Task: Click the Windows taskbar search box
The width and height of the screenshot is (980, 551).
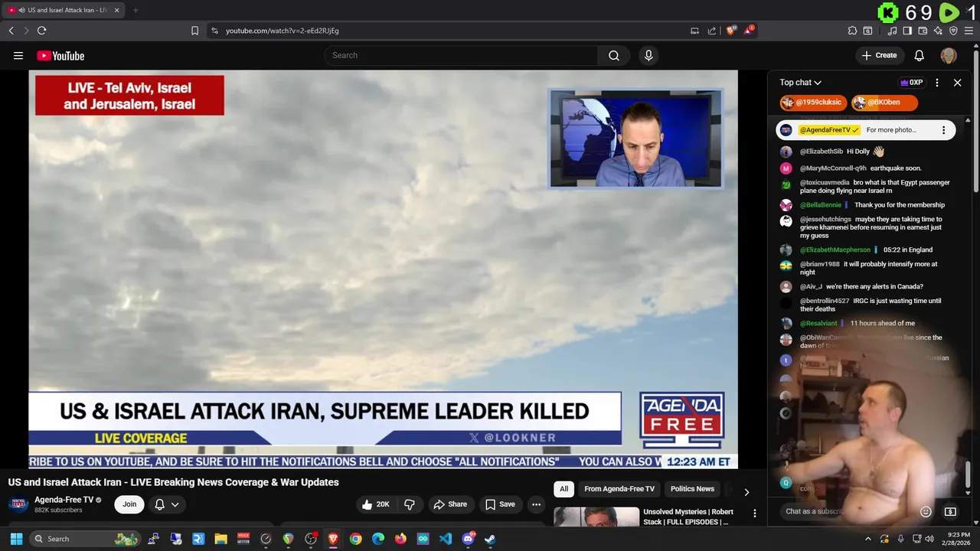Action: [x=86, y=539]
